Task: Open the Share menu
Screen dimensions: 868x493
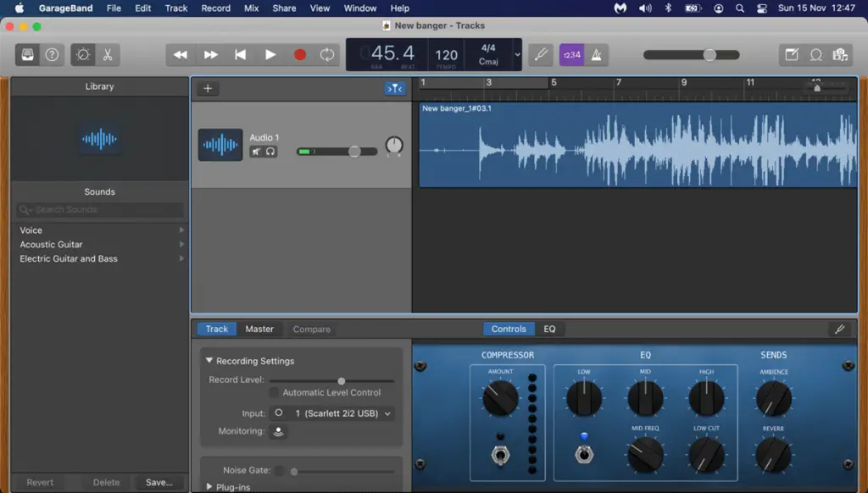Action: 284,8
